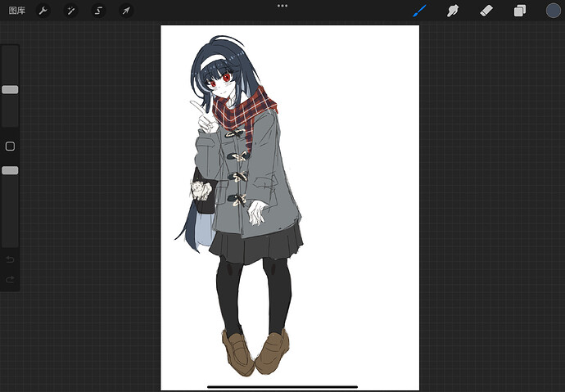Activate the Selection S-shaped tool

(x=98, y=11)
